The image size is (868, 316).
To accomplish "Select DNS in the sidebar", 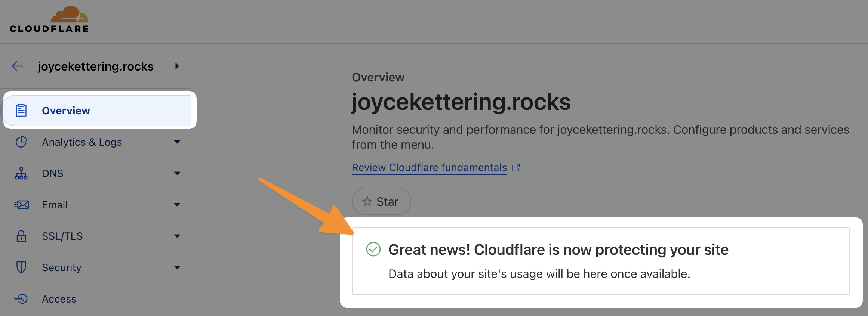I will (53, 173).
